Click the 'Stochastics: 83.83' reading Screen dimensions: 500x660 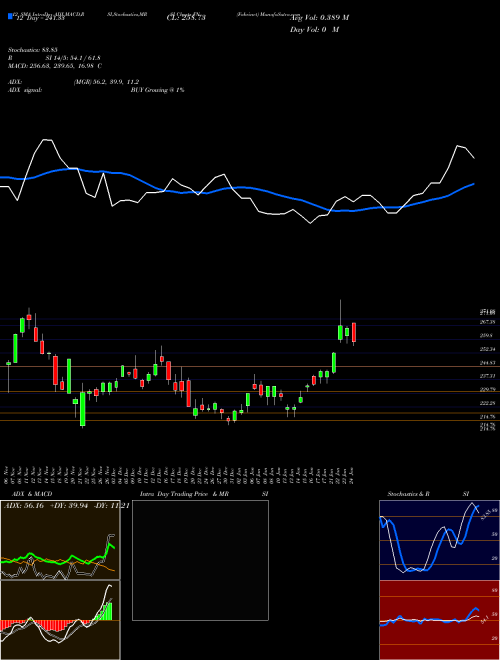(32, 50)
